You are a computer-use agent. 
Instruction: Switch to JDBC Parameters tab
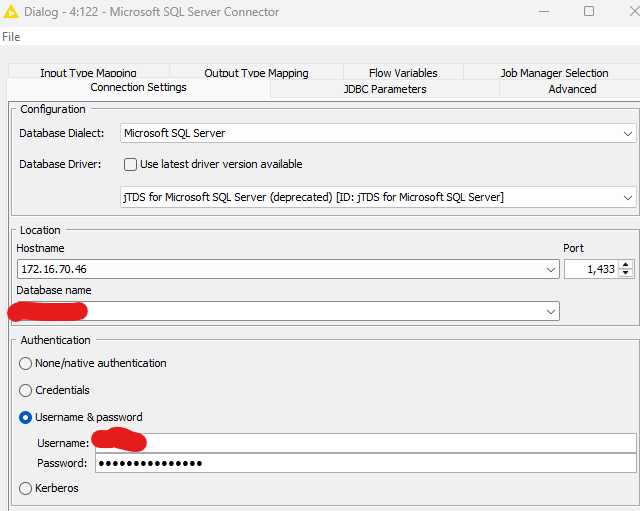pyautogui.click(x=385, y=89)
